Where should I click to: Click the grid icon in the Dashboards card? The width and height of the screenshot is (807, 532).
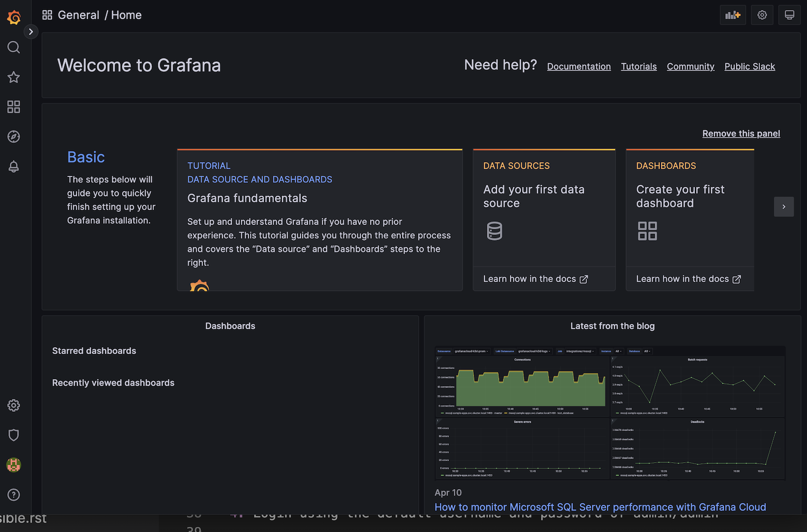click(647, 231)
